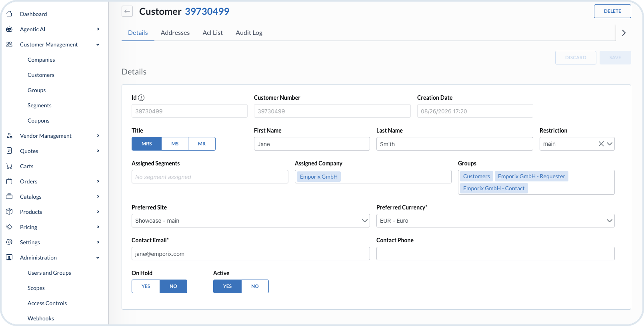644x326 pixels.
Task: Click the Products box icon
Action: click(x=9, y=212)
